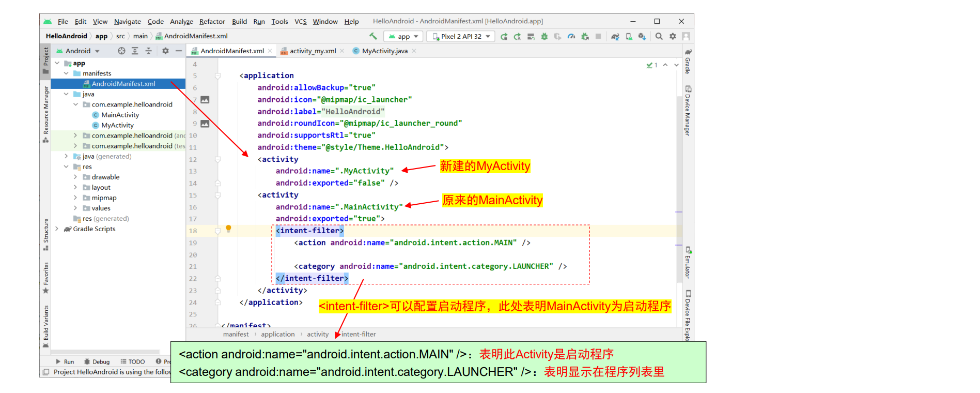Image resolution: width=980 pixels, height=393 pixels.
Task: Close the AndroidManifest.xml tab
Action: [x=270, y=51]
